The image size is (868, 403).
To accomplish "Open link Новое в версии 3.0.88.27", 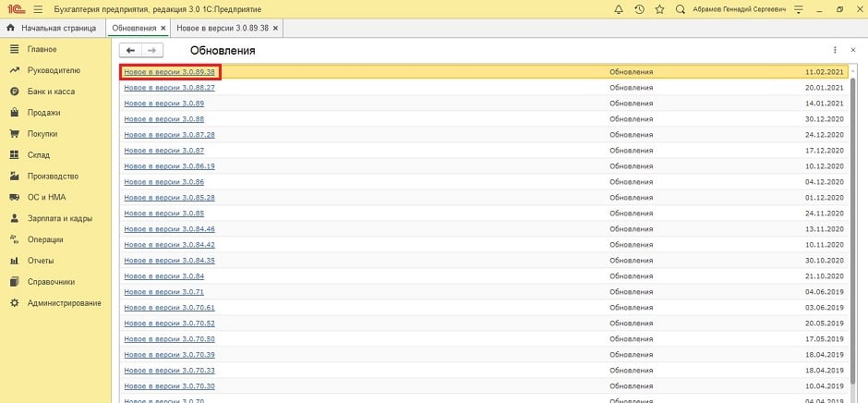I will [x=169, y=88].
